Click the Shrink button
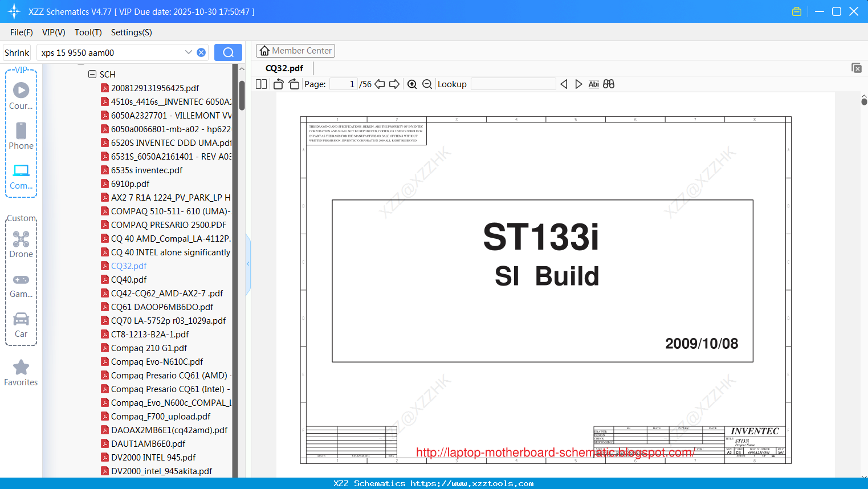Screen dimensions: 868x489 click(x=17, y=52)
